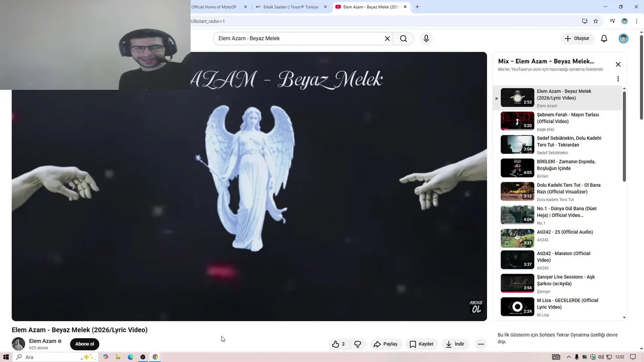Open the Windows notification center
This screenshot has height=362, width=644.
633,357
